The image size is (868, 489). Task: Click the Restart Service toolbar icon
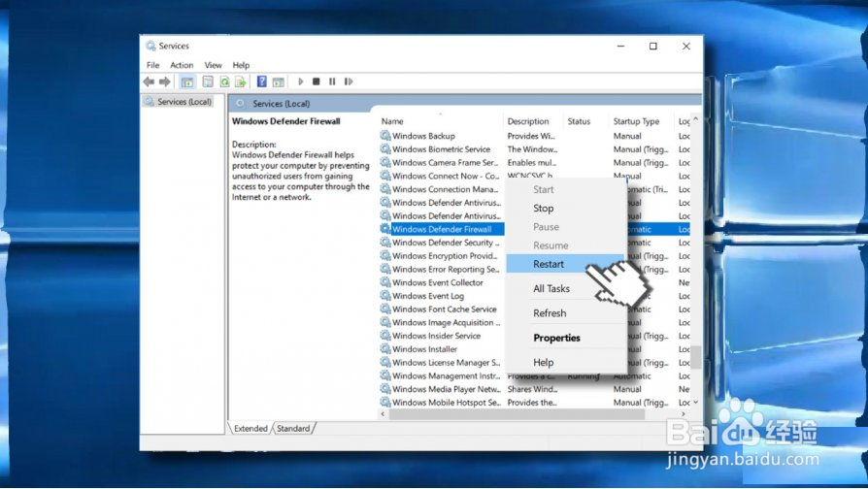[x=349, y=81]
